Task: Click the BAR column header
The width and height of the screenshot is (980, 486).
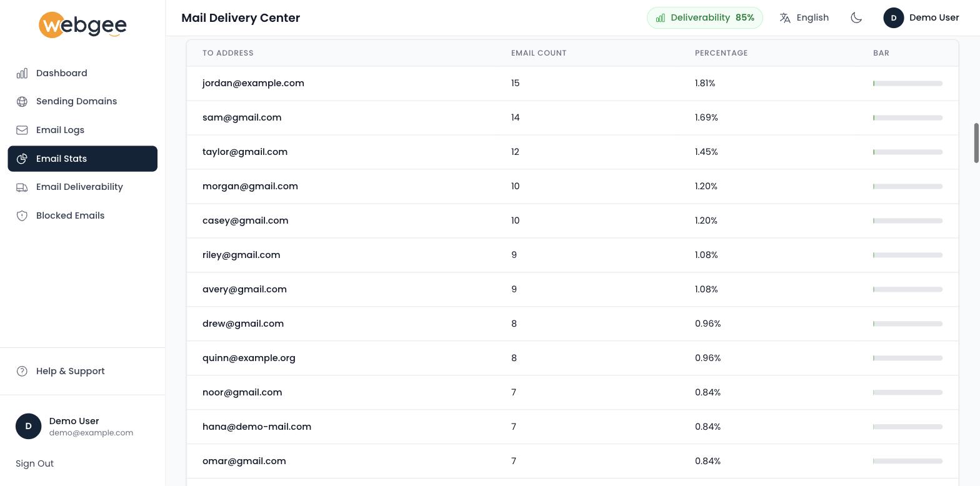Action: pos(881,53)
